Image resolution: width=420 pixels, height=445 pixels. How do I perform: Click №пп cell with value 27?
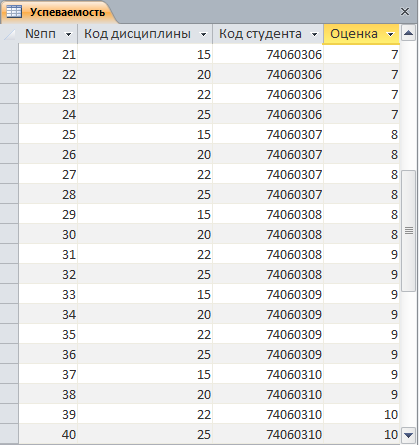pos(48,174)
